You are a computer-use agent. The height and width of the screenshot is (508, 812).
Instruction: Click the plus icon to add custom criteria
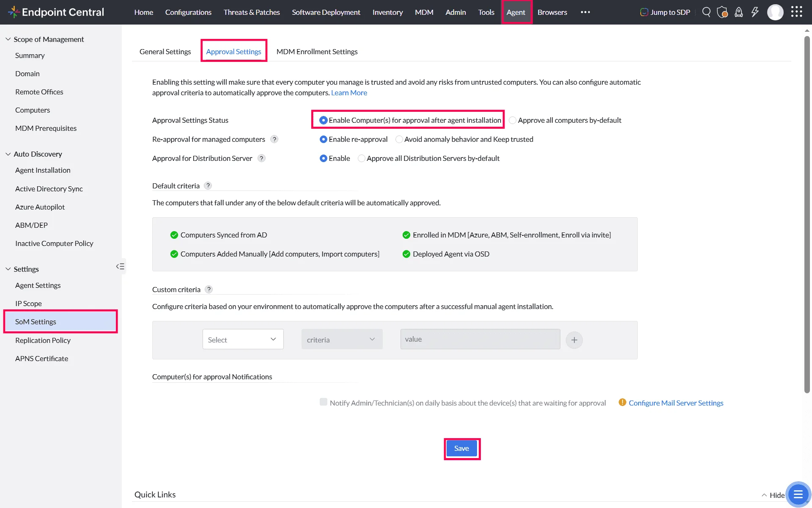coord(574,340)
